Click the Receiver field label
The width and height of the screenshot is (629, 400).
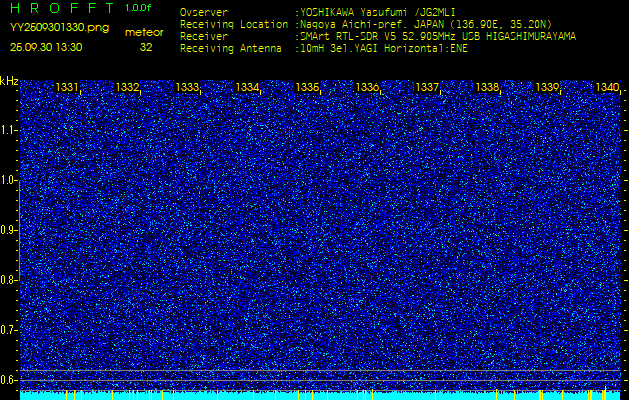204,37
